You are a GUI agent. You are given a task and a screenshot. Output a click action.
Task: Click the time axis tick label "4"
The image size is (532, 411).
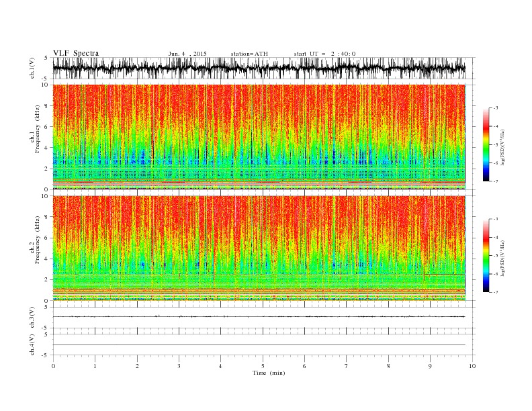click(x=220, y=366)
